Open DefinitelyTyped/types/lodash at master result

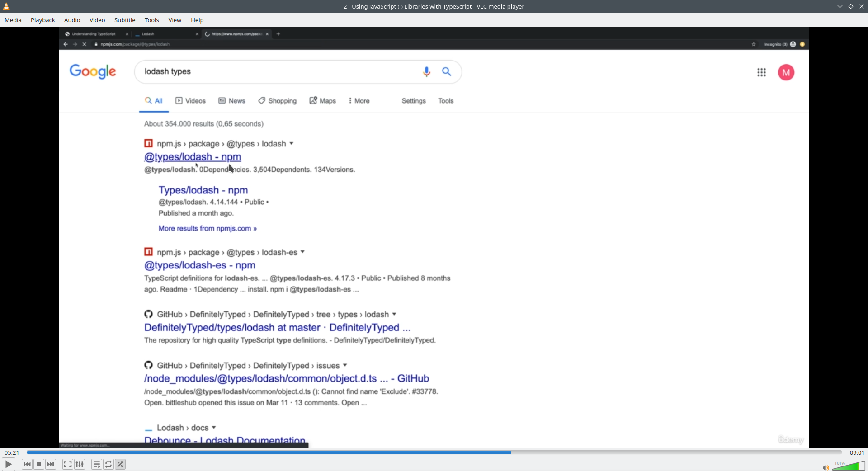coord(278,328)
